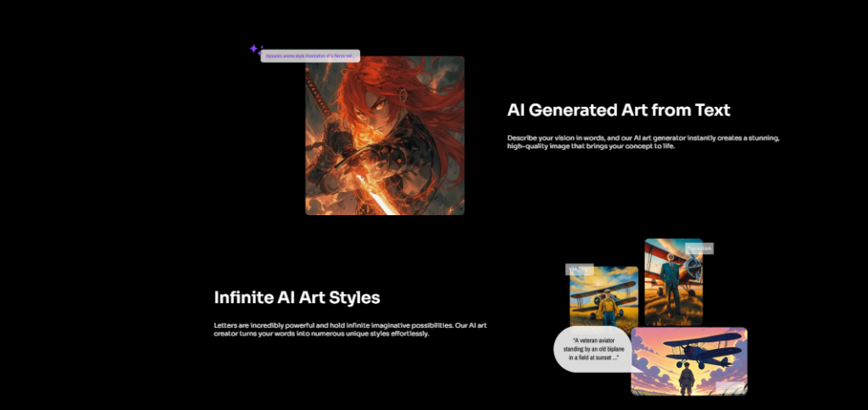Image resolution: width=868 pixels, height=410 pixels.
Task: Click the 'Describe your vision in words' paragraph
Action: coord(643,142)
